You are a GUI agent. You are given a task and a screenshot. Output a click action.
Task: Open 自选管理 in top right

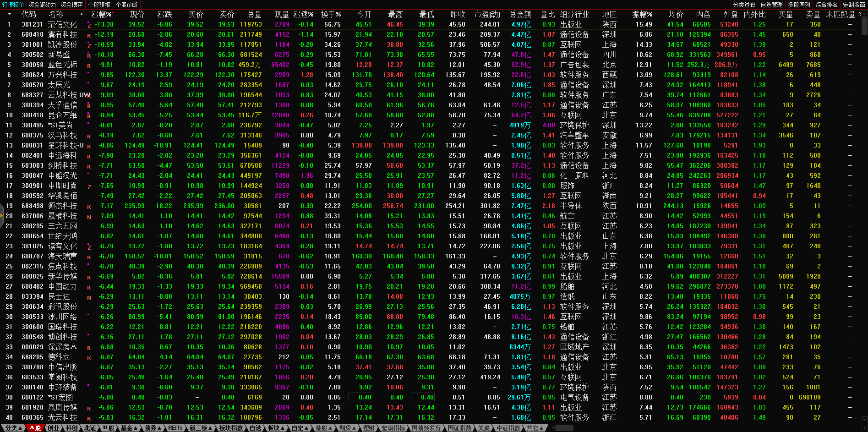[771, 5]
